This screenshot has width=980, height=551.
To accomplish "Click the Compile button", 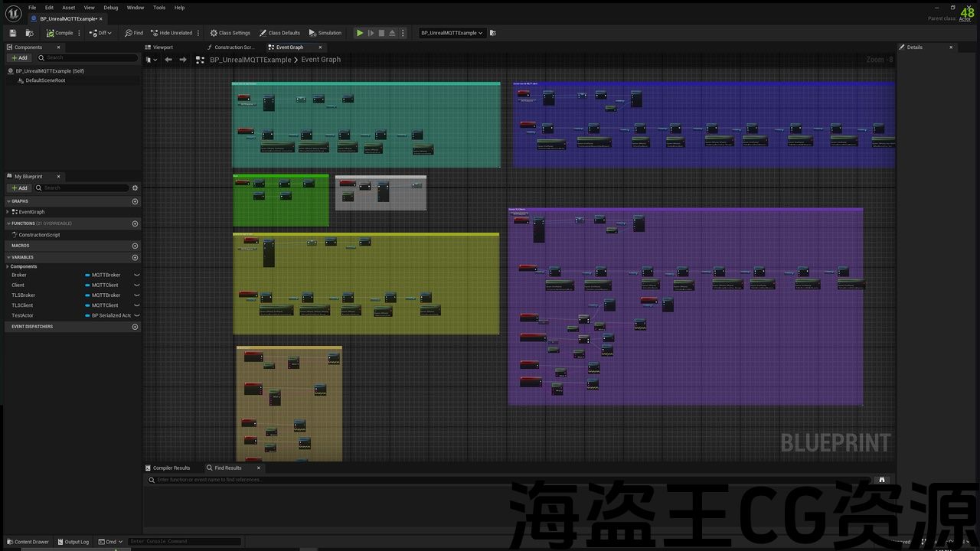I will pos(60,33).
